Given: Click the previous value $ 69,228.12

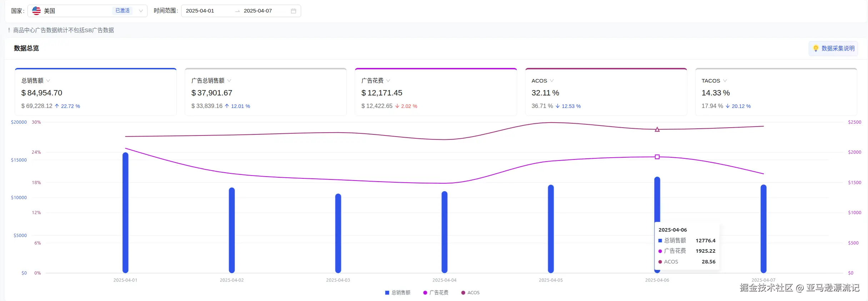Looking at the screenshot, I should (37, 106).
